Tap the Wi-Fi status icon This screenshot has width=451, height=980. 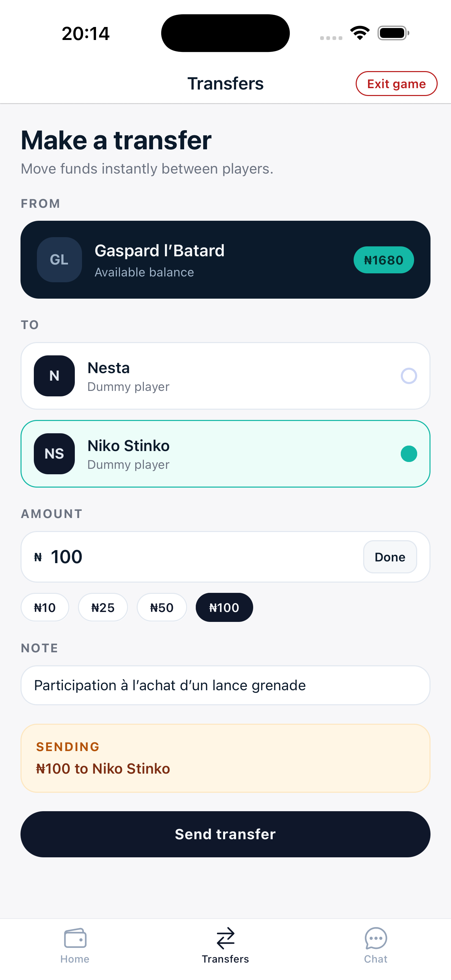(360, 33)
